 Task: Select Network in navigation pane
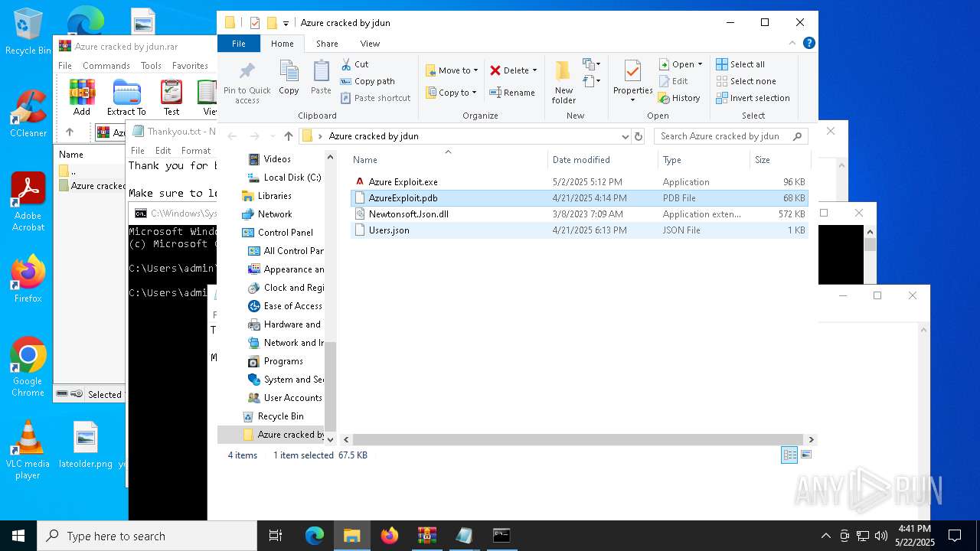pyautogui.click(x=267, y=214)
